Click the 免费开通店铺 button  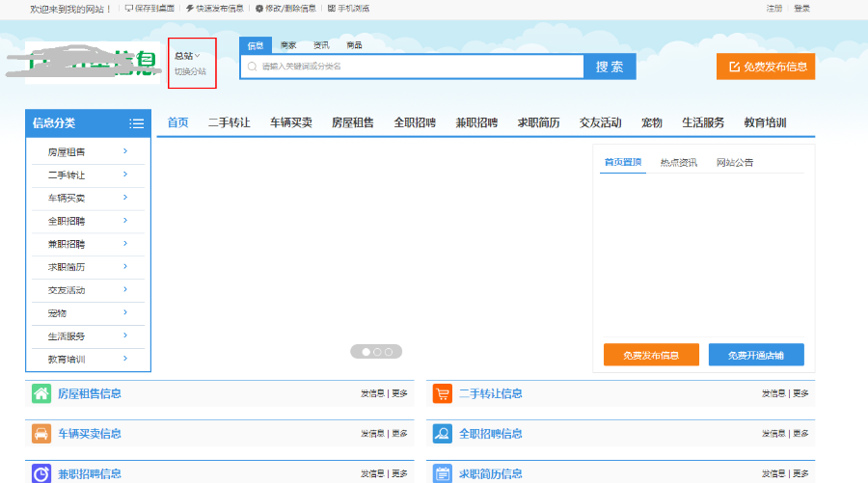coord(756,355)
